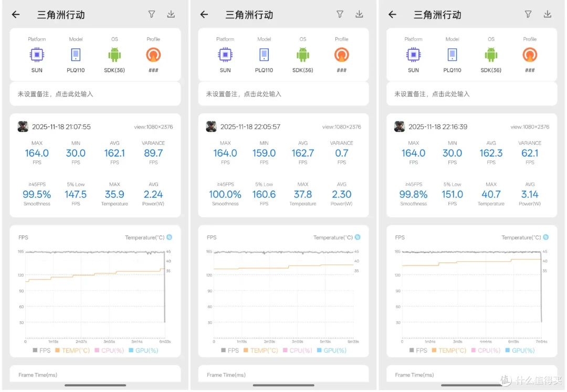
Task: Toggle GPU(%) series in left chart legend
Action: tap(143, 351)
